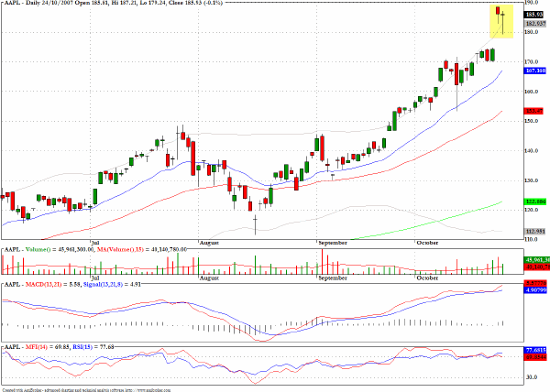
Task: Click the Jul label under the price chart
Action: click(95, 243)
